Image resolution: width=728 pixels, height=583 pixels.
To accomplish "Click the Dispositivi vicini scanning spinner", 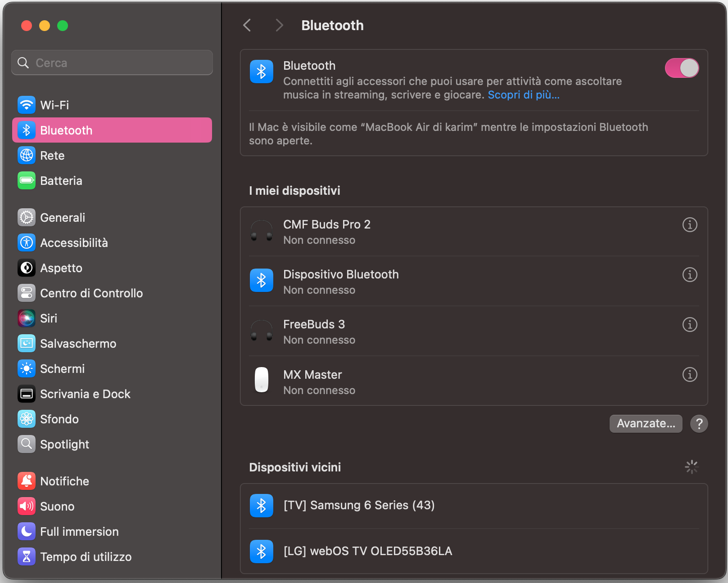I will coord(691,467).
